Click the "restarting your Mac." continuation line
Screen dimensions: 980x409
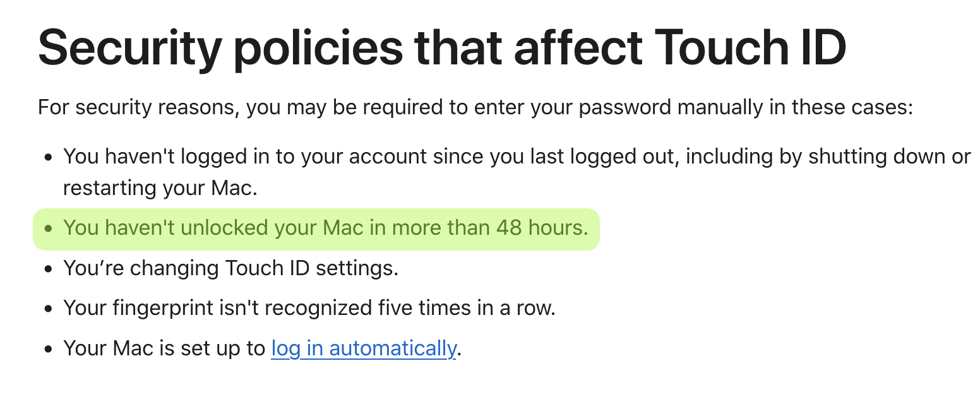point(160,188)
